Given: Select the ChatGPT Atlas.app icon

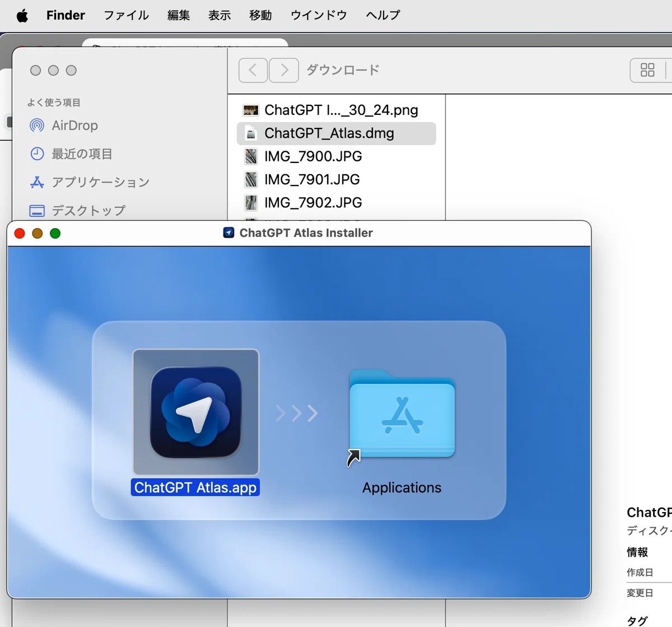Looking at the screenshot, I should click(196, 412).
